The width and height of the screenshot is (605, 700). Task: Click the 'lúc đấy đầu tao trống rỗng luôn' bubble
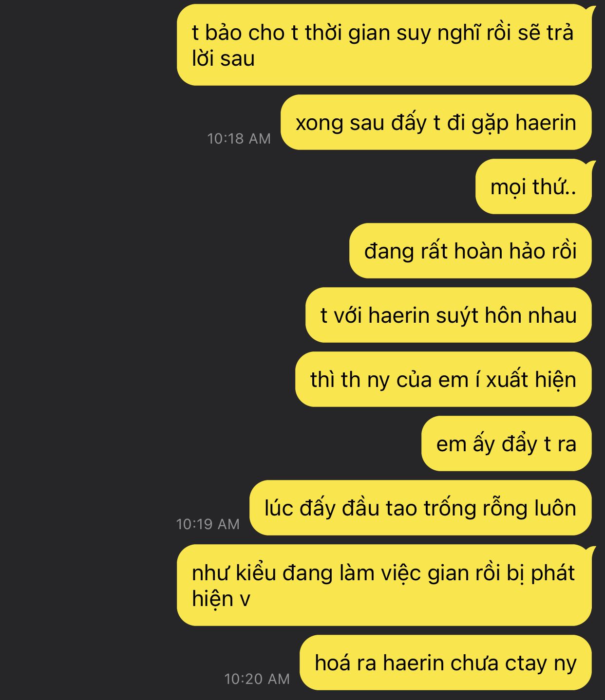point(420,508)
